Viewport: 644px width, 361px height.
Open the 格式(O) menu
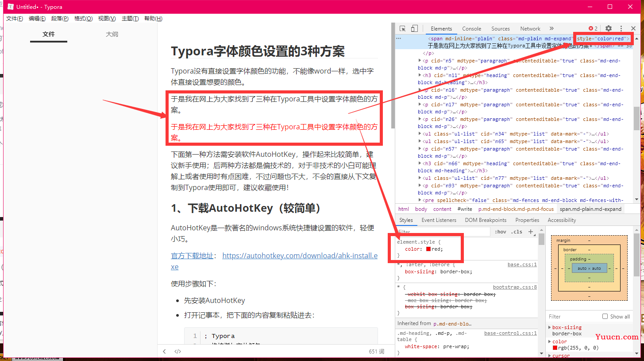[83, 19]
